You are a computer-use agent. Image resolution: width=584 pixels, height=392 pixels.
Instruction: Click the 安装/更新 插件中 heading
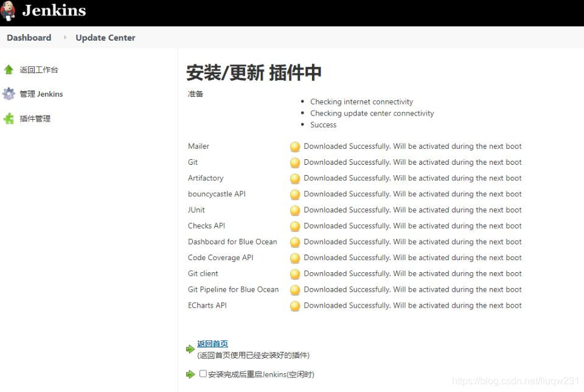click(254, 72)
